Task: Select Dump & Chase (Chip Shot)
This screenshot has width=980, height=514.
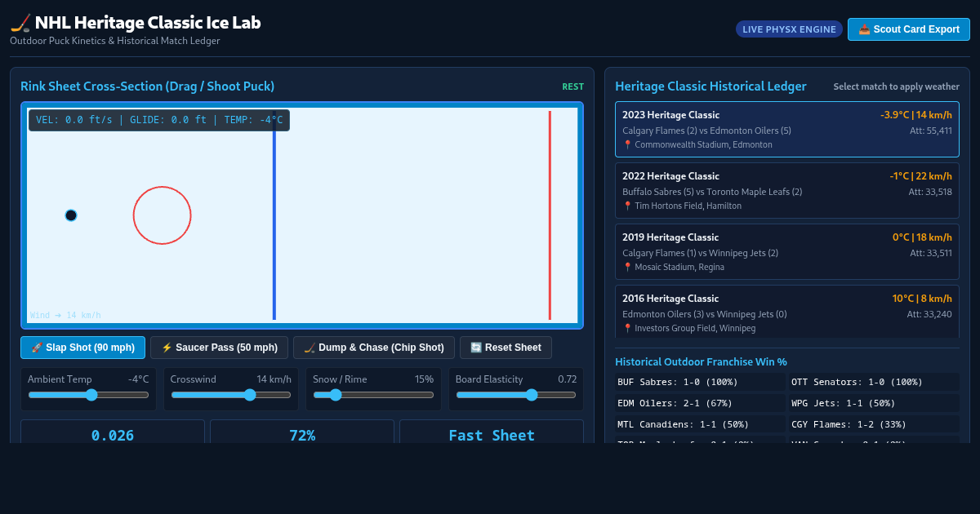Action: pyautogui.click(x=374, y=348)
